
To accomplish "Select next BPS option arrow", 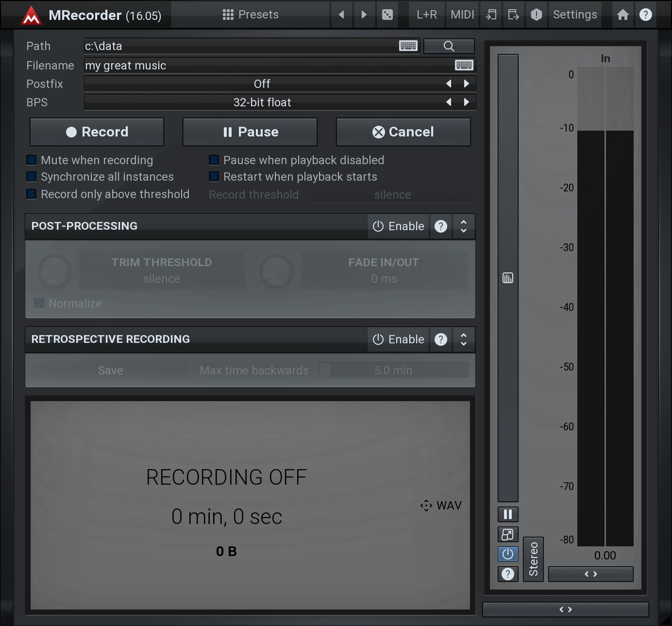I will (467, 102).
